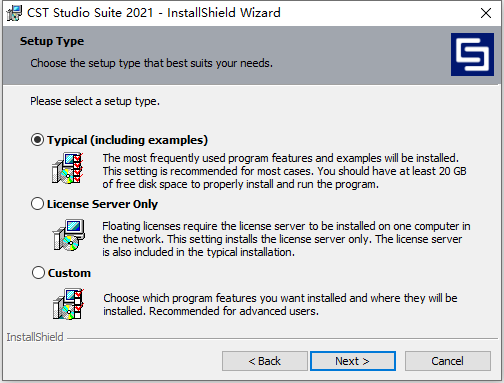Go to previous step with Back button
The height and width of the screenshot is (383, 504).
point(265,361)
